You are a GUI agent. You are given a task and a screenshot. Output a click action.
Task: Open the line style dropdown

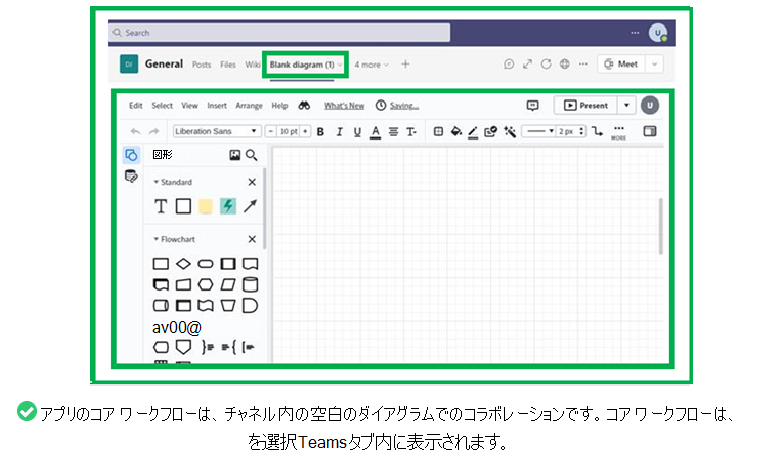pos(539,131)
